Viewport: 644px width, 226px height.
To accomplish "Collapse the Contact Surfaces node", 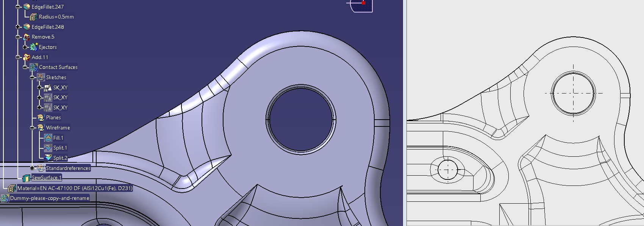I will [25, 67].
